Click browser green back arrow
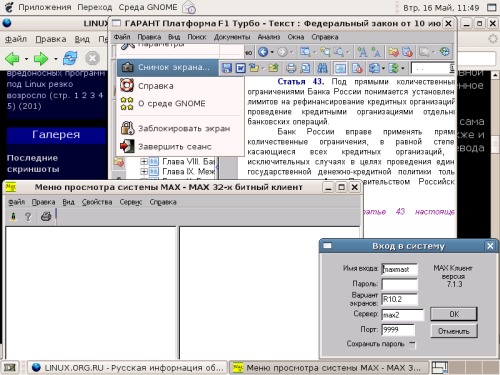This screenshot has height=375, width=500. (x=13, y=59)
